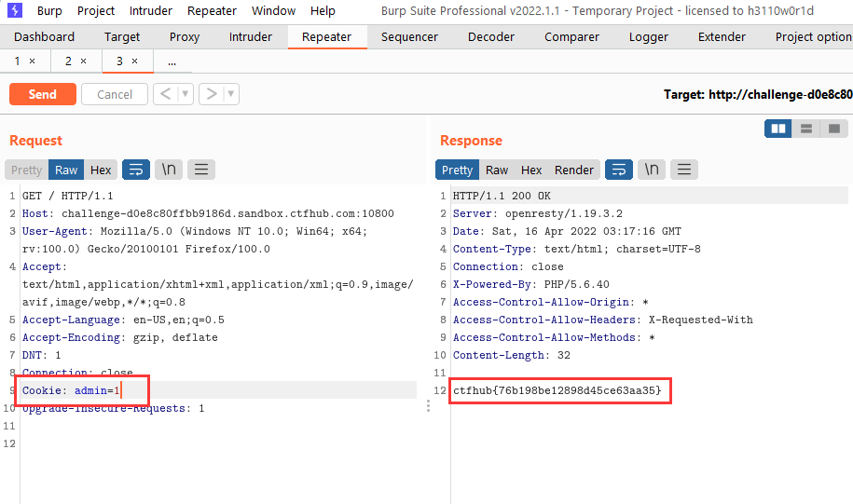Go forward to next request in history
Viewport: 853px width, 504px height.
(212, 94)
